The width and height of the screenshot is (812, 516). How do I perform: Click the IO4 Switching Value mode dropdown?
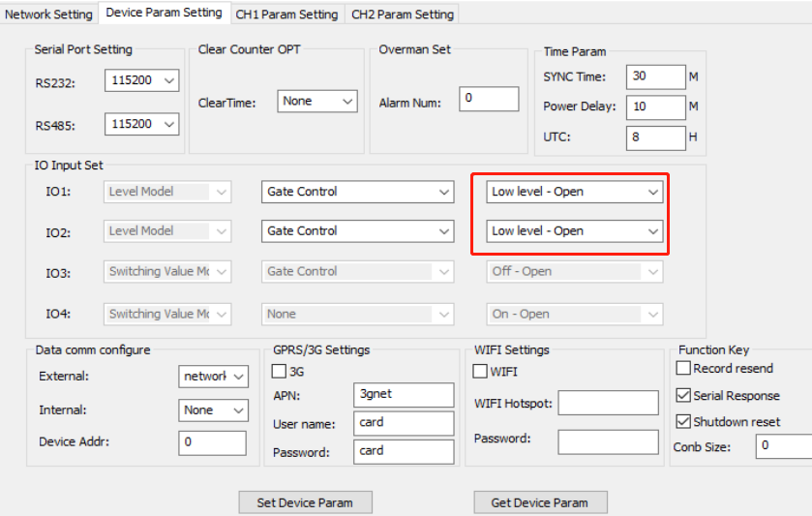pos(167,314)
